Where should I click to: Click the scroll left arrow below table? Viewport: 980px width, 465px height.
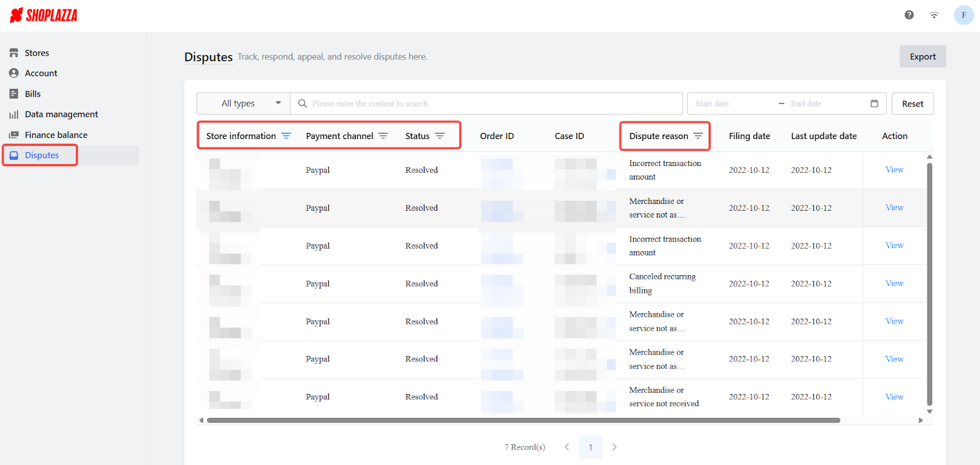201,420
